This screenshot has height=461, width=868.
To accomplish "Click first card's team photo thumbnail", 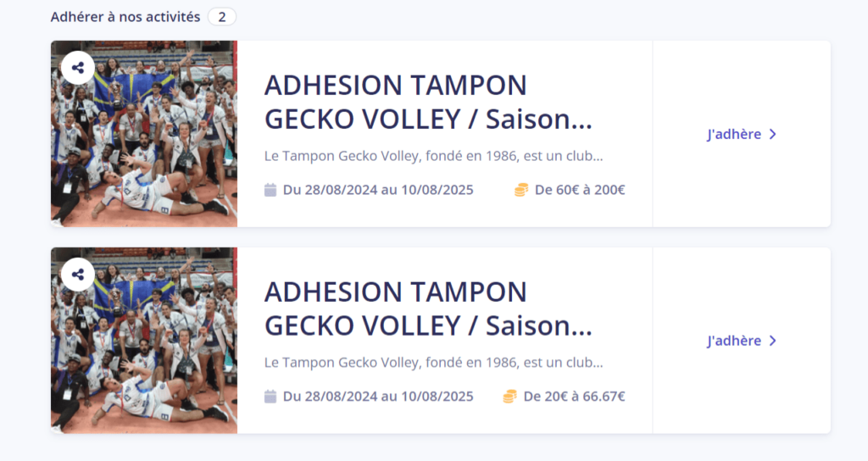I will (x=144, y=133).
